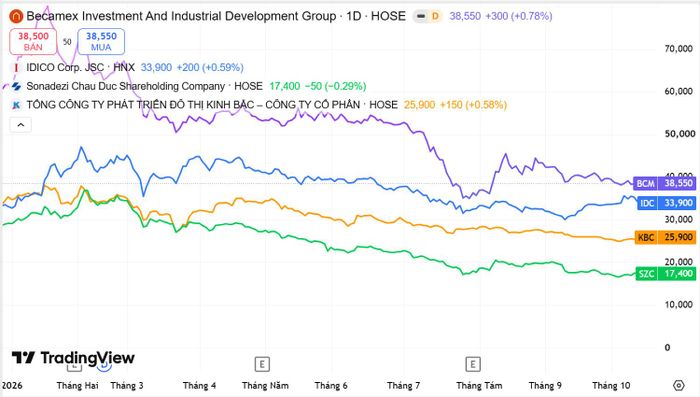Viewport: 700px width, 397px height.
Task: Click the Sonadezi Chau Duc logo icon
Action: [16, 86]
